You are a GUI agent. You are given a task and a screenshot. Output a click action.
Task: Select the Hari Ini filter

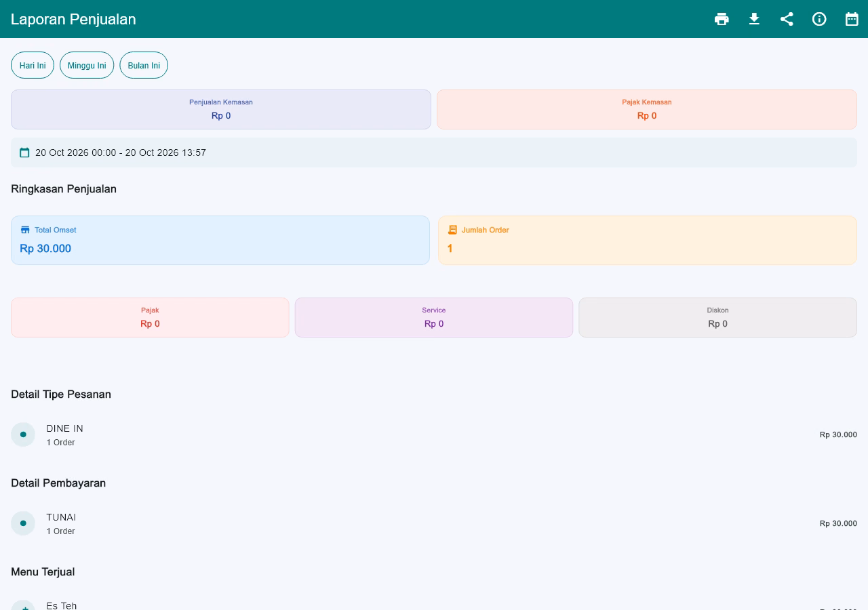[x=33, y=65]
